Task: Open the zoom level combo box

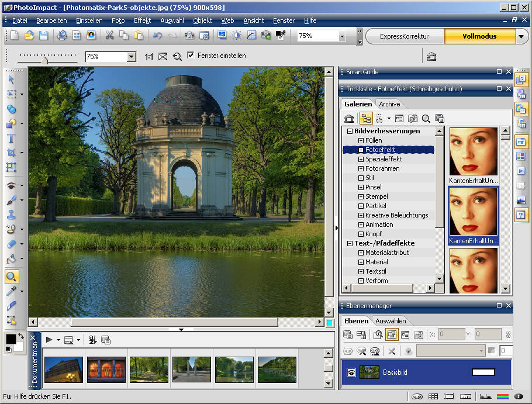Action: click(x=132, y=57)
